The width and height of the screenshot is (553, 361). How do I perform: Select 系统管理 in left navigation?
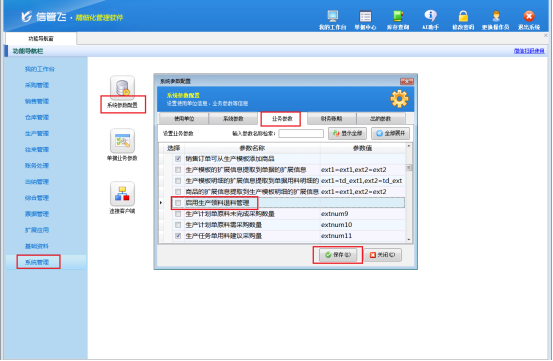click(x=37, y=262)
